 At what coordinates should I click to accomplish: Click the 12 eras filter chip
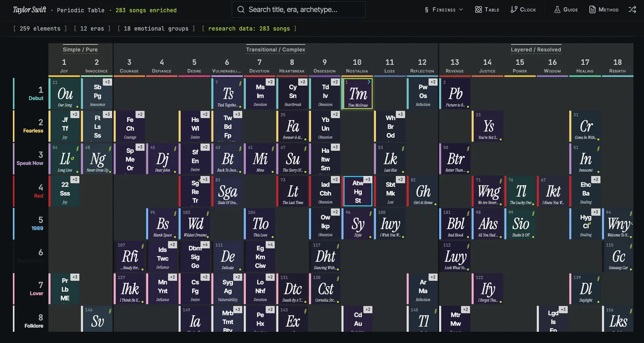click(x=92, y=29)
